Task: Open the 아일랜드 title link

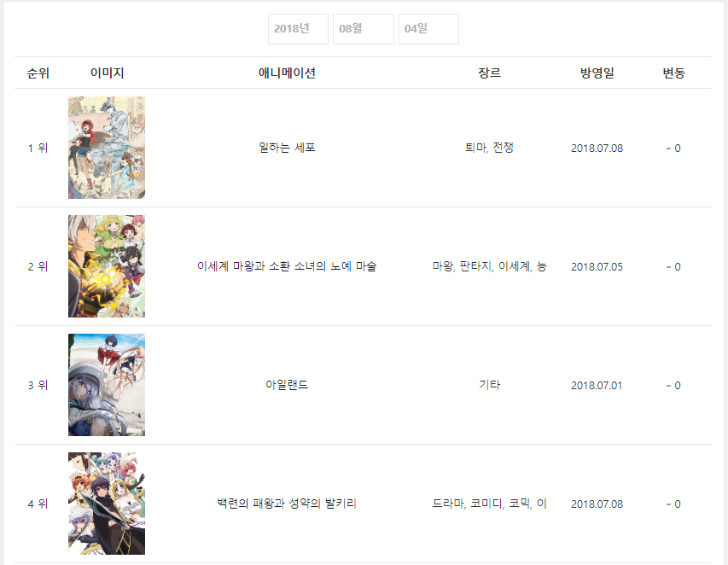Action: pos(287,385)
